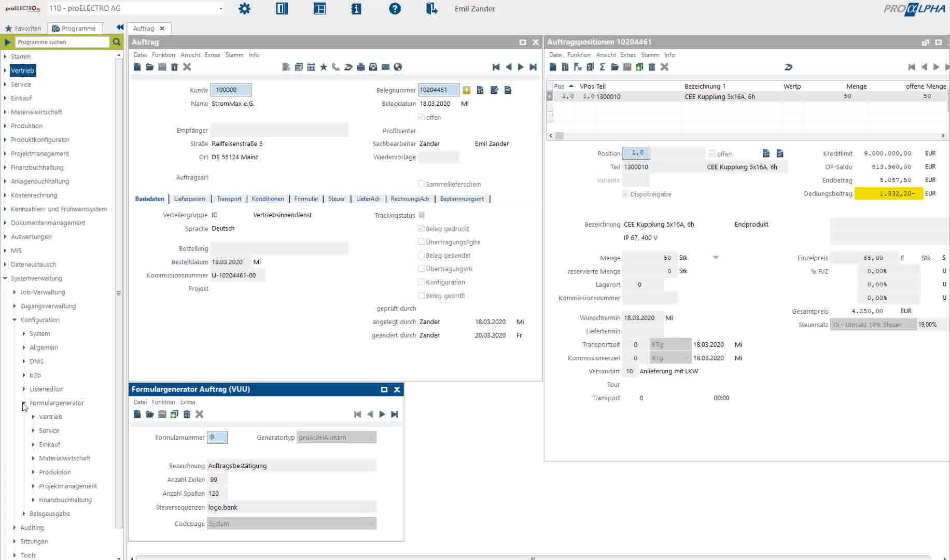The height and width of the screenshot is (560, 950).
Task: Click the printer icon in Auftrag toolbar
Action: point(361,67)
